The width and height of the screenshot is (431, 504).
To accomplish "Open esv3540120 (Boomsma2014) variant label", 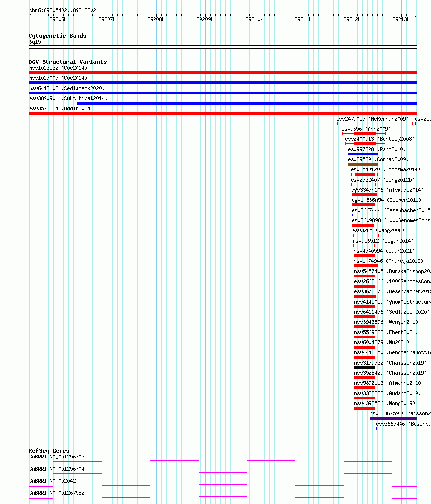I will (x=385, y=170).
